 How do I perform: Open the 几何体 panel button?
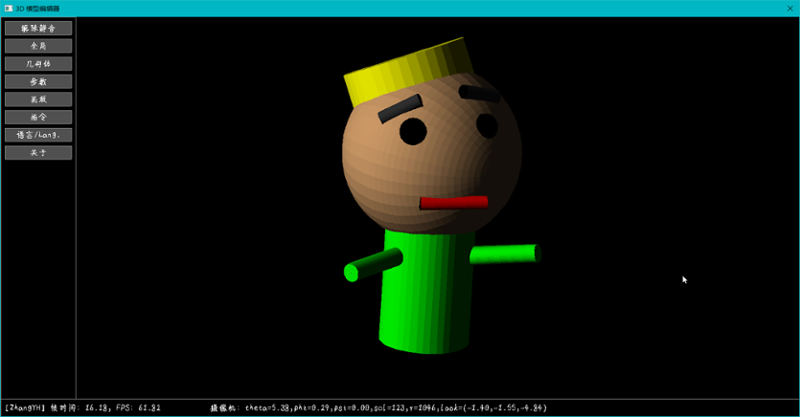(38, 64)
